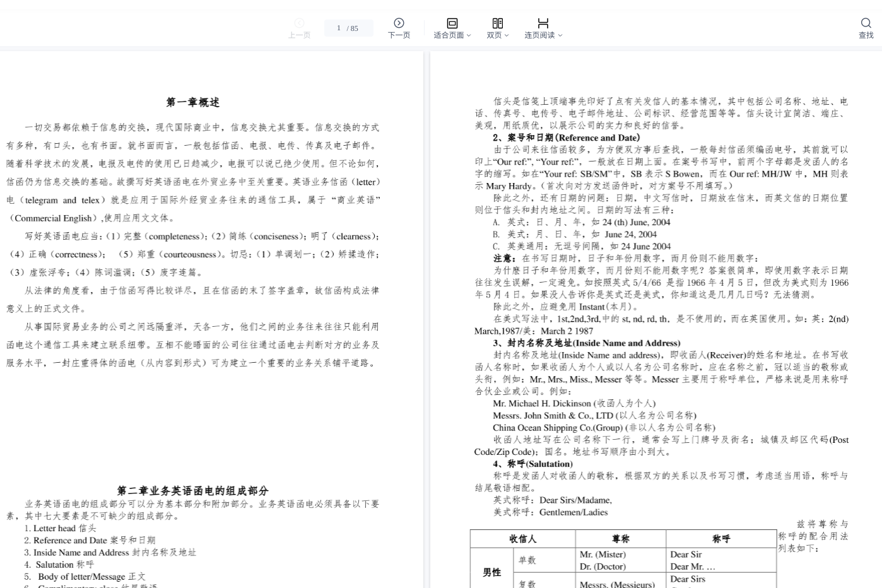Open search with the 查找 magnifier icon
The width and height of the screenshot is (882, 588).
click(866, 23)
